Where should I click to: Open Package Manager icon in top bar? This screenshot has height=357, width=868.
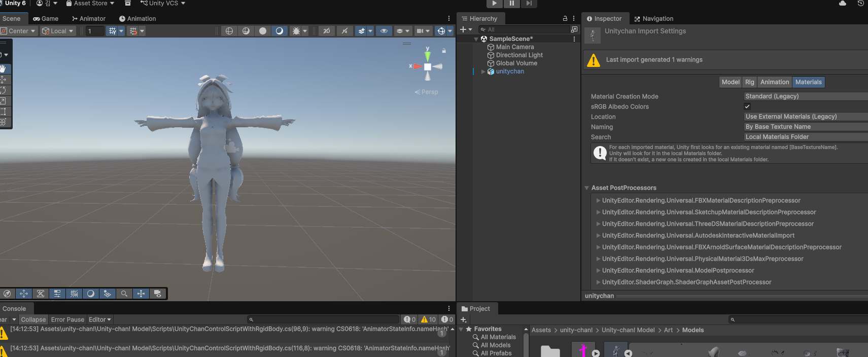[x=128, y=3]
